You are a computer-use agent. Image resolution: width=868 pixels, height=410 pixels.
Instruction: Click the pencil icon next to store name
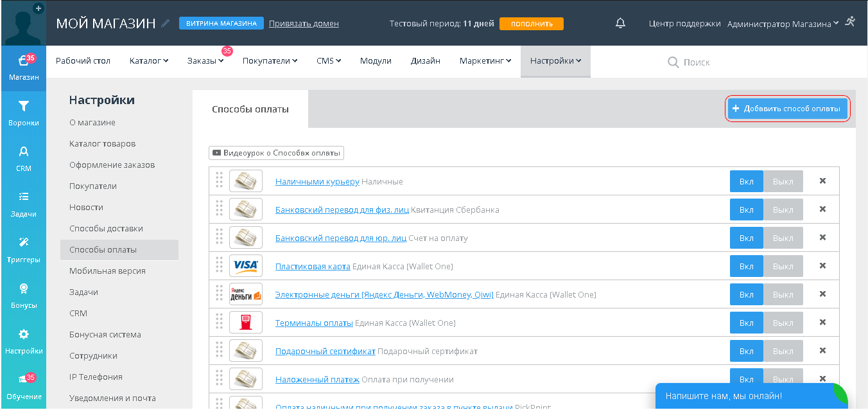coord(166,23)
